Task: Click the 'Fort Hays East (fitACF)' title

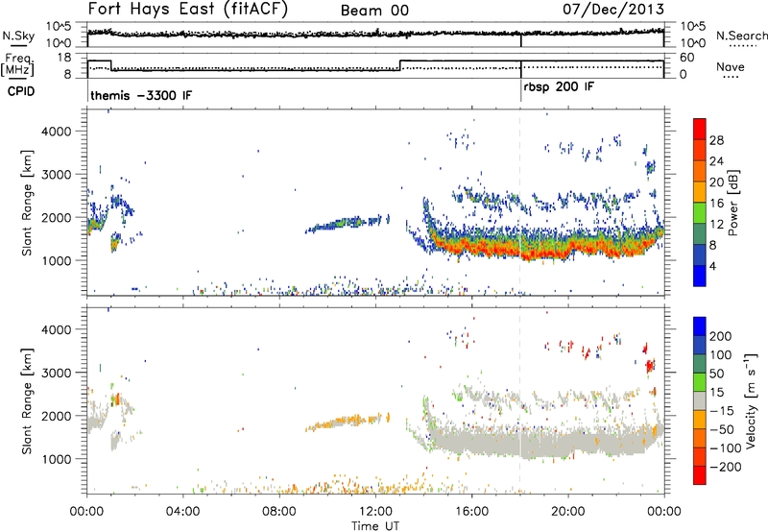Action: [187, 9]
